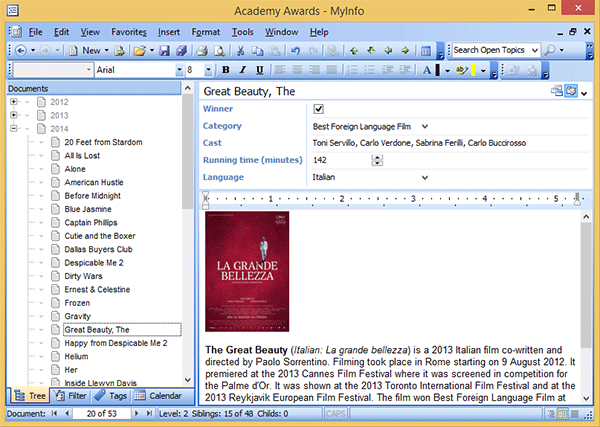Expand the 2013 tree node
The image size is (600, 427).
[x=14, y=115]
